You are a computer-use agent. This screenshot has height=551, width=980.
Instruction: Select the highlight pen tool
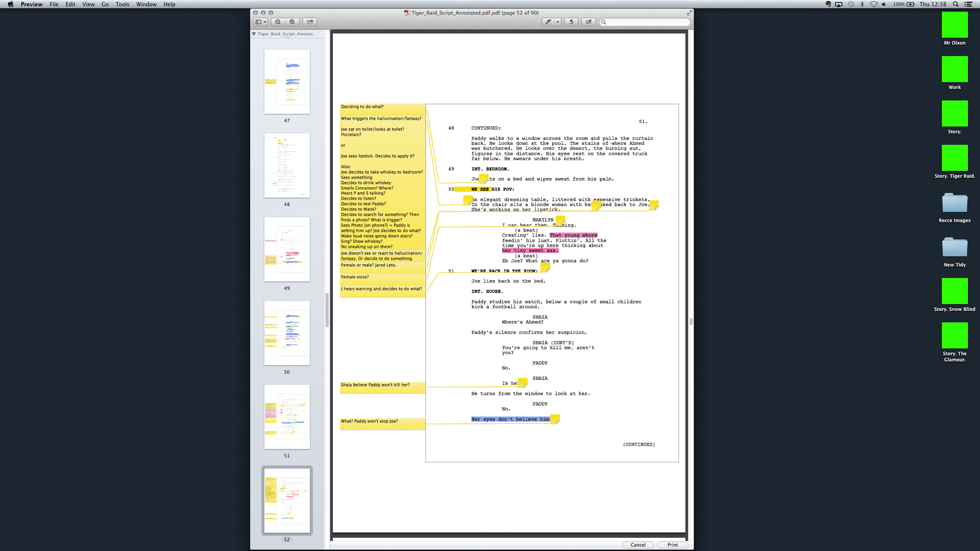pyautogui.click(x=548, y=22)
